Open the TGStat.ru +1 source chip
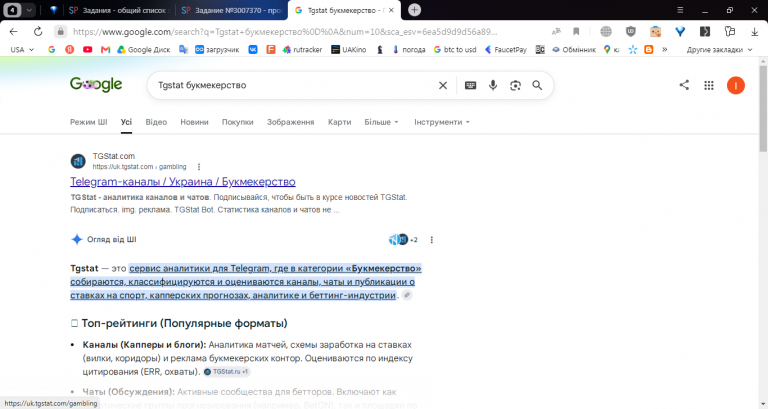 226,372
